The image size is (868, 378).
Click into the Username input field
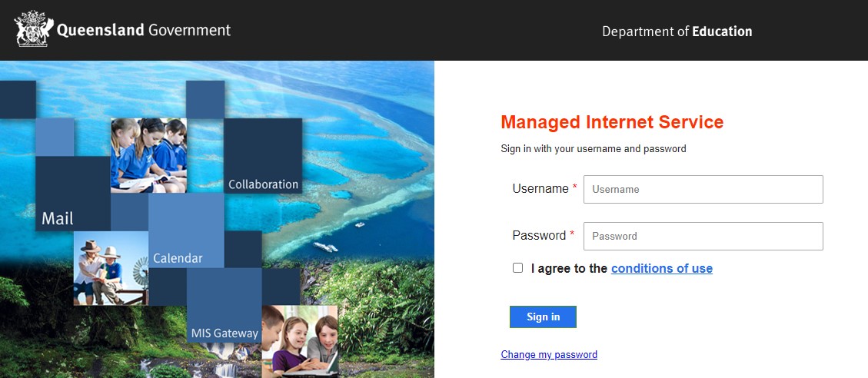(x=703, y=189)
